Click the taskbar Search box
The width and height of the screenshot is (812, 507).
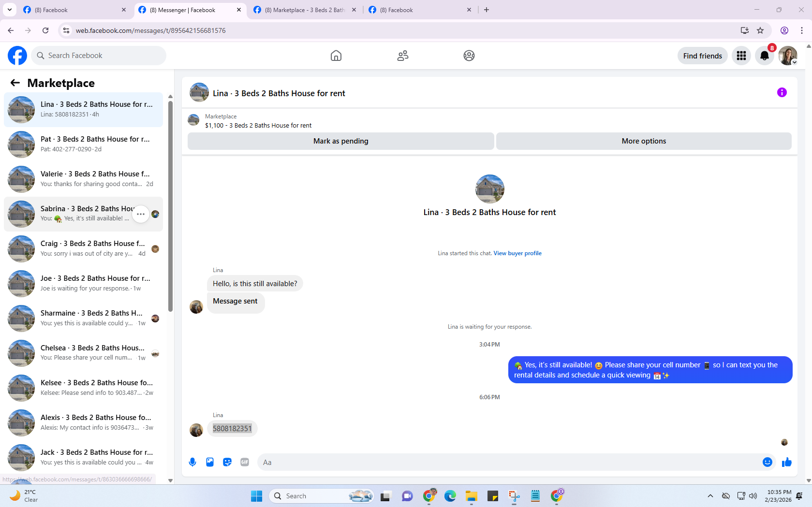tap(322, 496)
